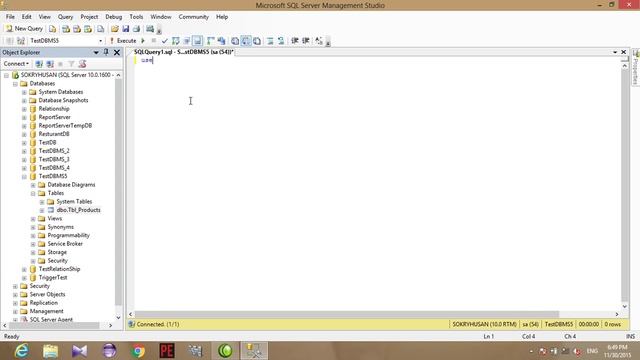Decrease indent of the query text
Viewport: 640px width, 360px height.
click(295, 41)
